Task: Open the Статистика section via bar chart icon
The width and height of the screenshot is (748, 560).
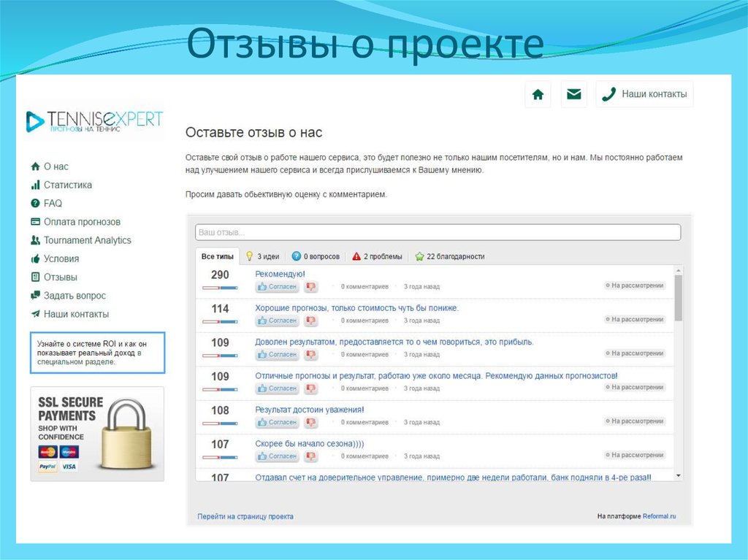Action: pos(35,184)
